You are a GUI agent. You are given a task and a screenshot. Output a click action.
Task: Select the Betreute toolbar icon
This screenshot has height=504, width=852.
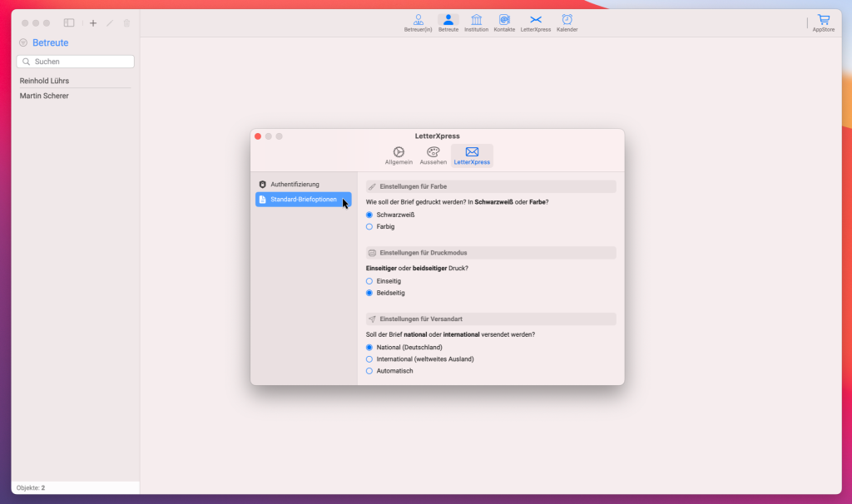(x=448, y=23)
